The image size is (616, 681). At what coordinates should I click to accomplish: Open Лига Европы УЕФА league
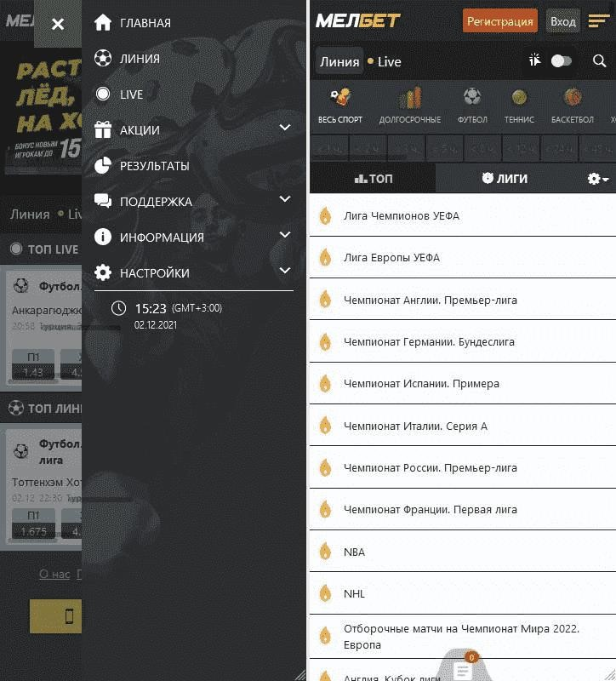[x=463, y=258]
